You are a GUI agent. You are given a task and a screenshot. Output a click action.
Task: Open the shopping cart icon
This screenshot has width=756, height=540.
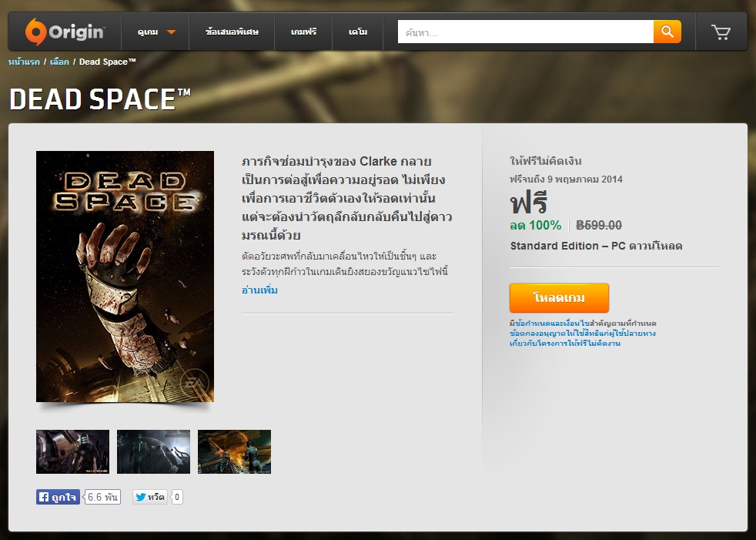(x=721, y=32)
